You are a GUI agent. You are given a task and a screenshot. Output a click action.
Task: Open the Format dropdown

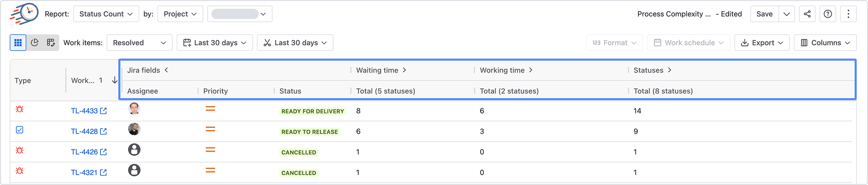tap(614, 43)
